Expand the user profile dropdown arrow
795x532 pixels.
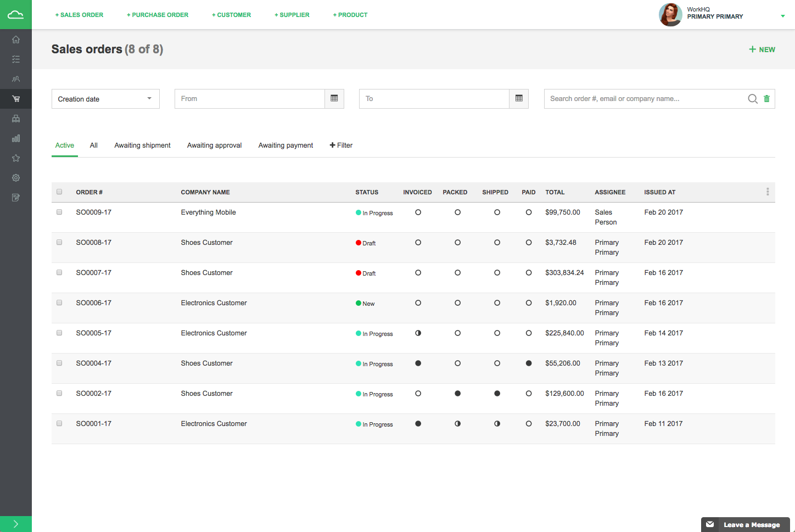pos(782,16)
